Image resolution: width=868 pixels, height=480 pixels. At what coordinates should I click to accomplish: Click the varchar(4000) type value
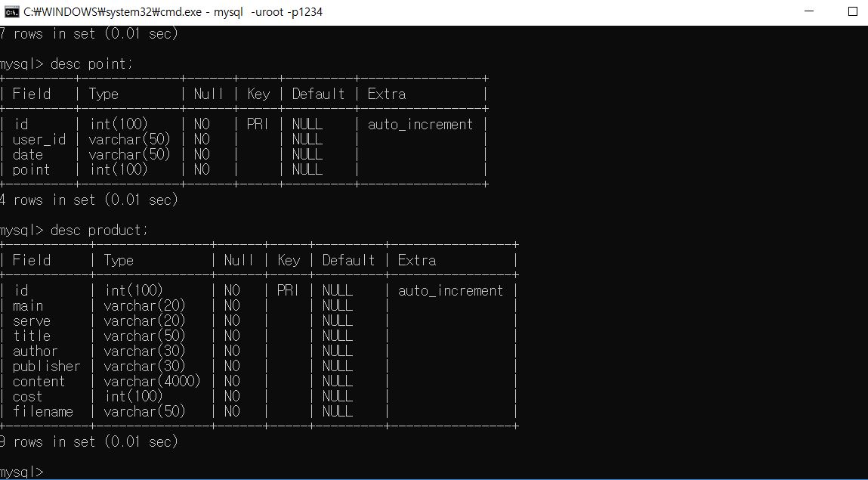[x=152, y=381]
